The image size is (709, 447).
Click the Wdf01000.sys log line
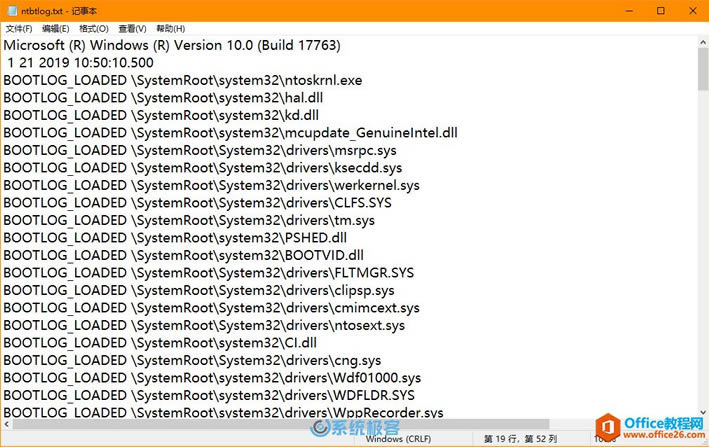[x=212, y=378]
